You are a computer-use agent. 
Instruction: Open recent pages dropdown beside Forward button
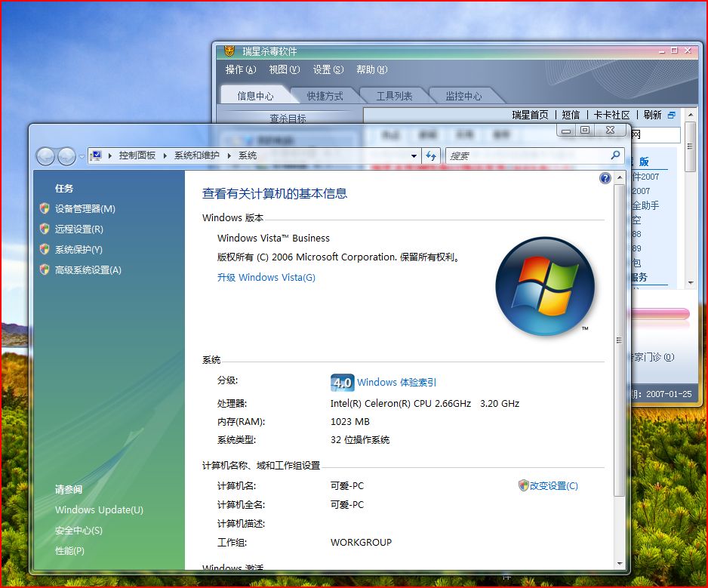(x=82, y=157)
